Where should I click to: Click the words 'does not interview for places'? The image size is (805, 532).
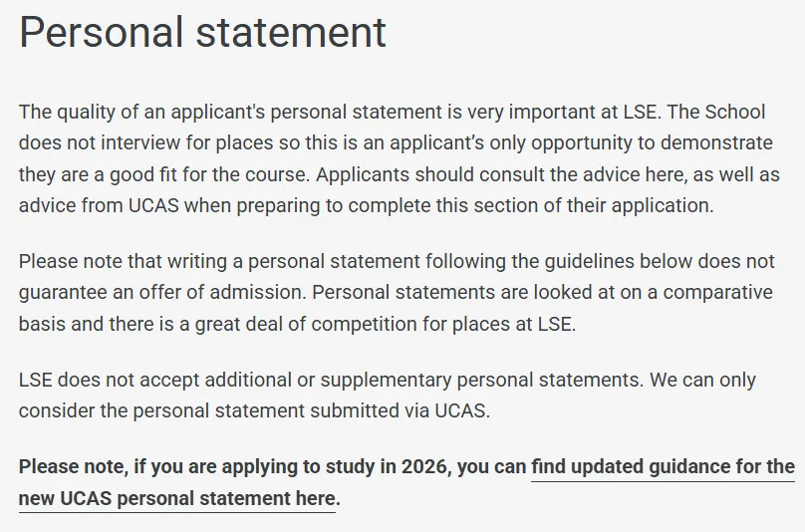pyautogui.click(x=145, y=142)
